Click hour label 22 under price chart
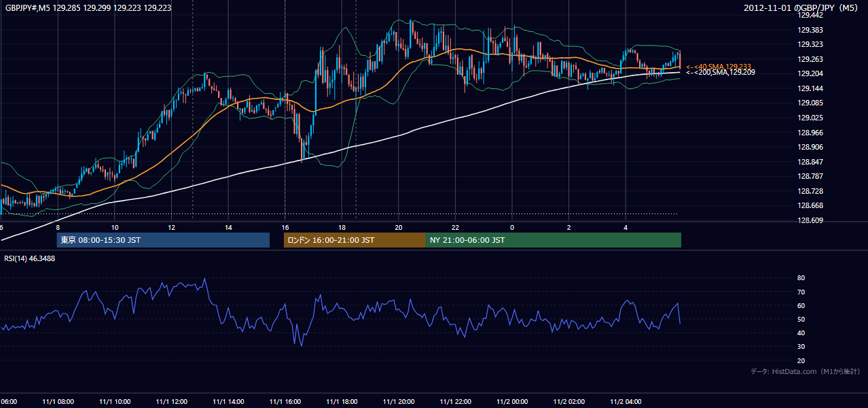 coord(455,227)
